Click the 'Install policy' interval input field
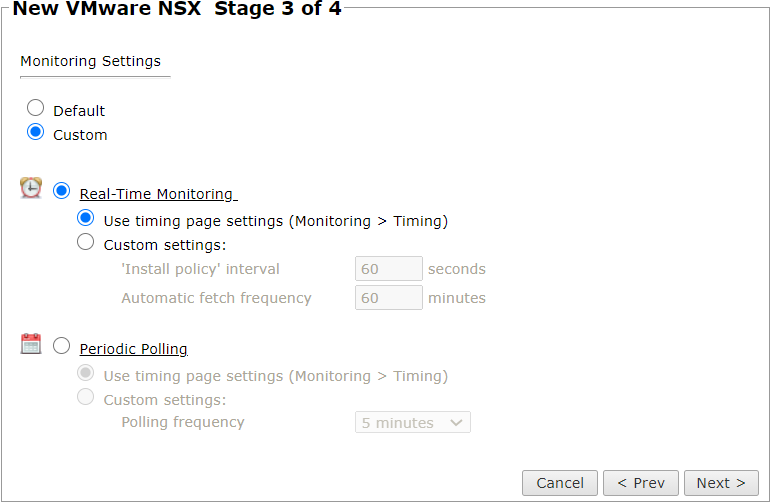This screenshot has height=503, width=771. pos(389,269)
